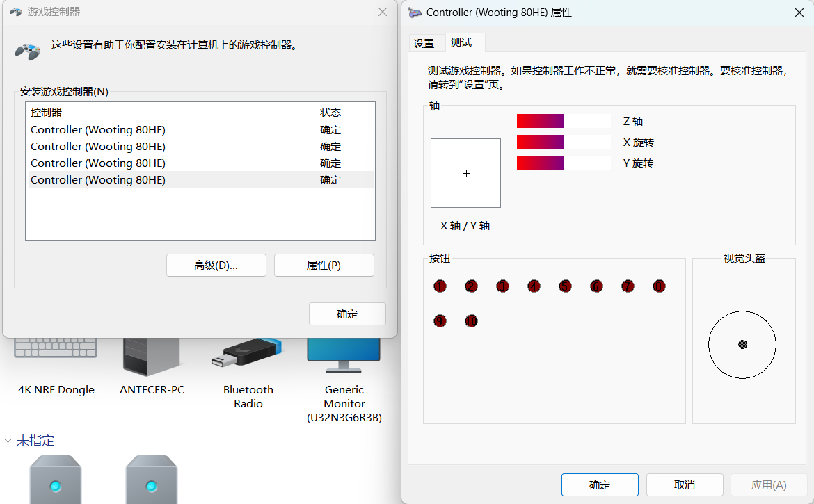Click the 应用(A) button

click(x=768, y=485)
